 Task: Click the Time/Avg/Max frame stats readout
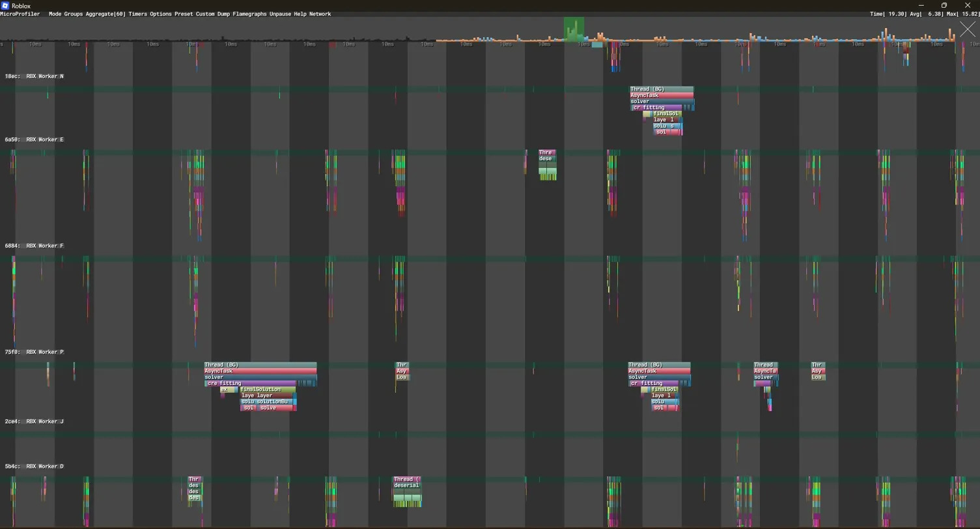[924, 14]
